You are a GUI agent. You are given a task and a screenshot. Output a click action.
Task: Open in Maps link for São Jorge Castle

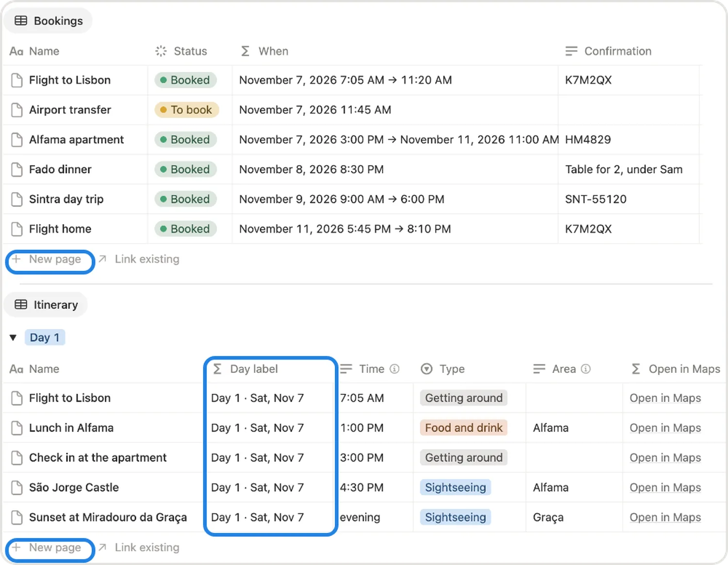[x=665, y=487]
